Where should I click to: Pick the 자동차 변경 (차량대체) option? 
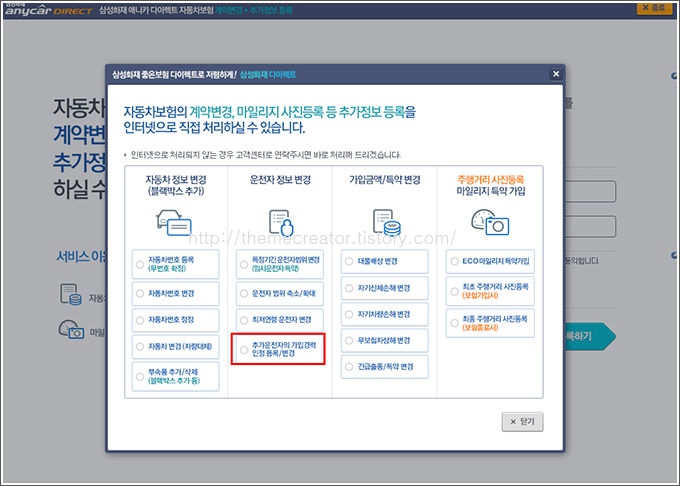pyautogui.click(x=176, y=346)
